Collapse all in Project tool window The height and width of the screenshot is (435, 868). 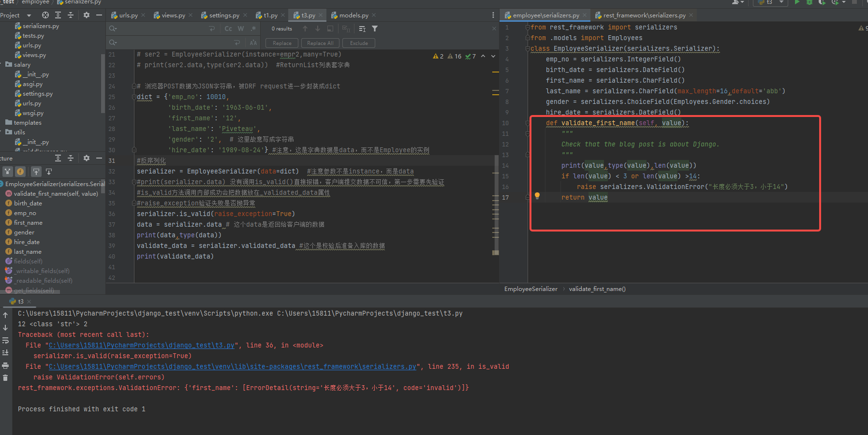pyautogui.click(x=71, y=15)
